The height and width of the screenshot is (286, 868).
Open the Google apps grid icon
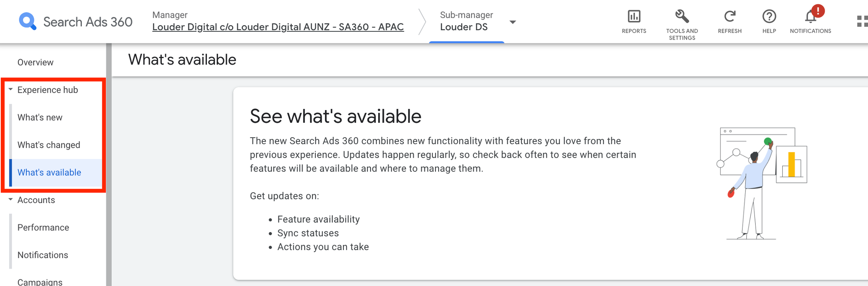(x=863, y=21)
